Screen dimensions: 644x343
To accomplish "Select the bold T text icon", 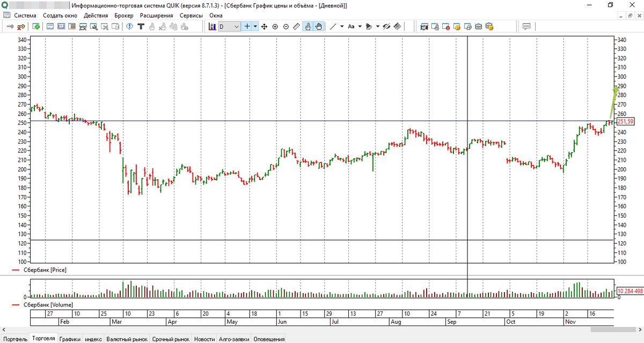I will tap(141, 26).
